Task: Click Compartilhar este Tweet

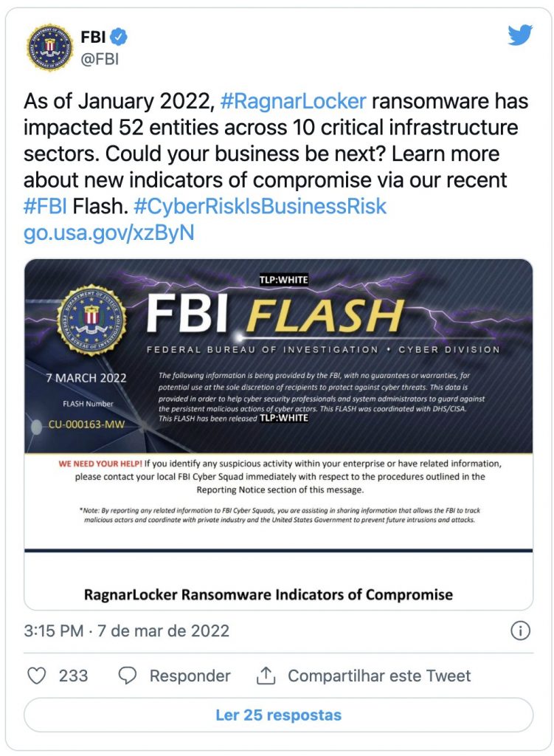Action: click(379, 676)
